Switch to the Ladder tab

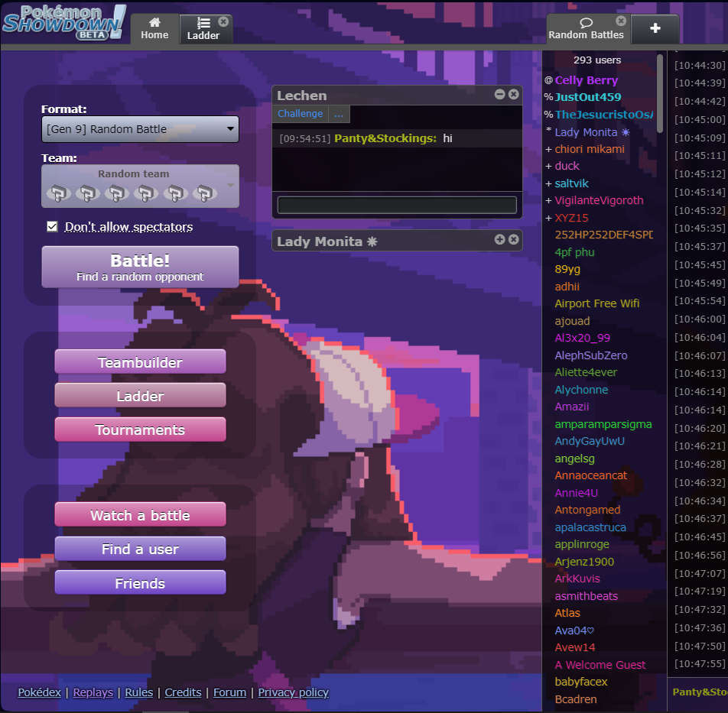tap(203, 29)
